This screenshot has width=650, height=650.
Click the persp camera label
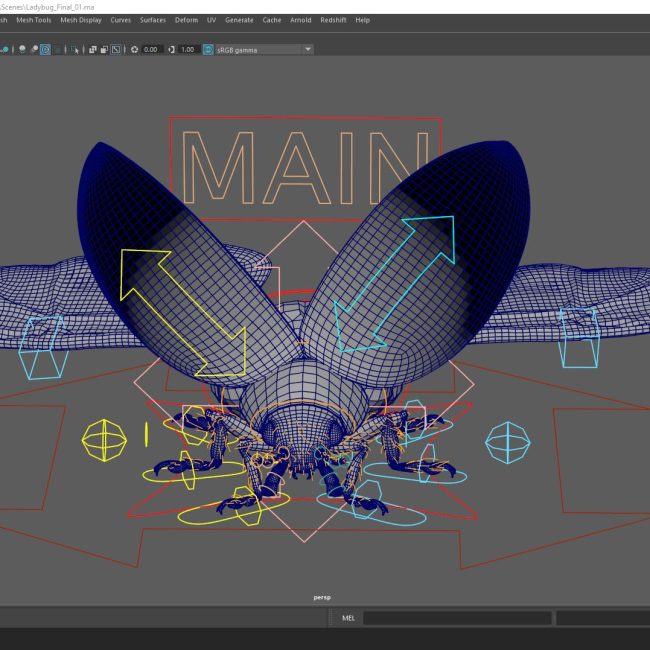point(322,597)
